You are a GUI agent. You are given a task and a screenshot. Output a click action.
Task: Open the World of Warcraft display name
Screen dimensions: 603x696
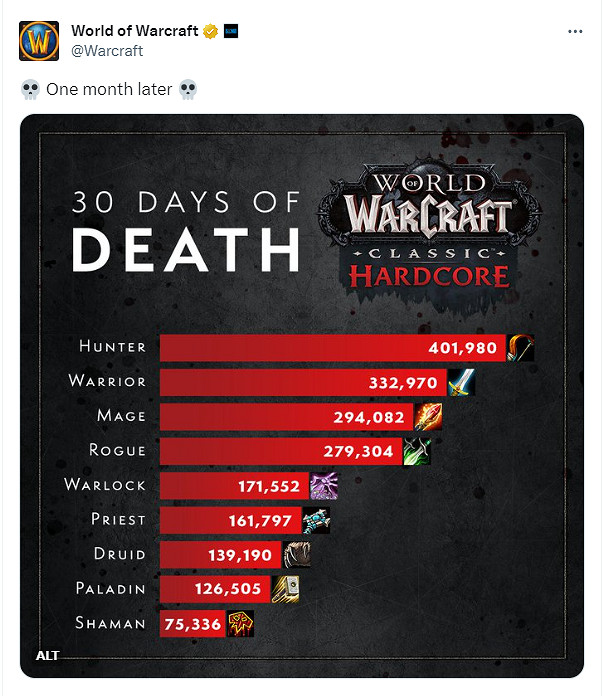pos(134,32)
